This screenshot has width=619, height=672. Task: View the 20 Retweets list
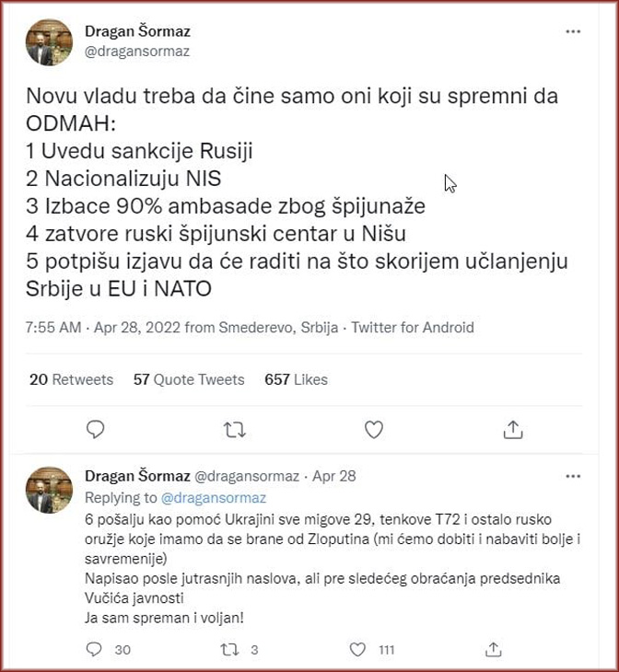coord(71,379)
